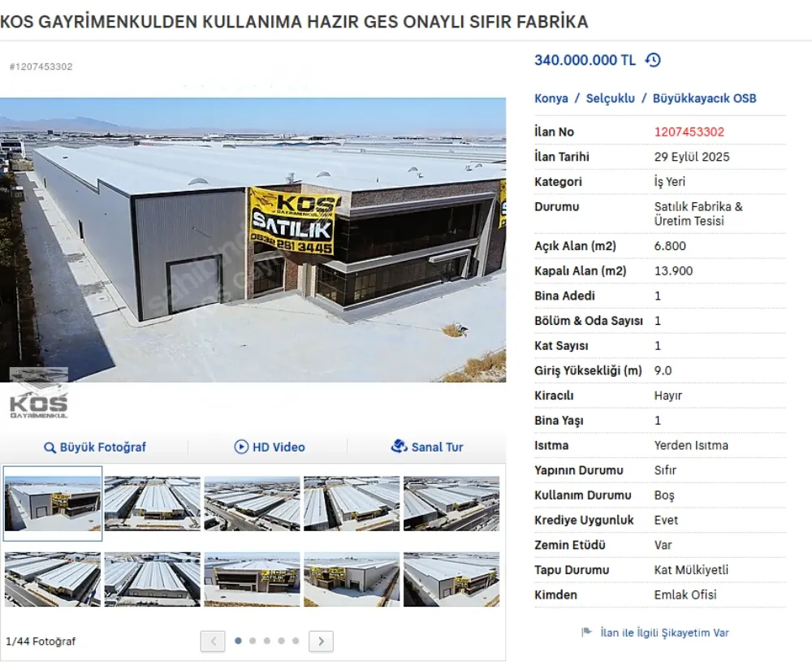The height and width of the screenshot is (670, 812).
Task: Select the last thumbnail in second row
Action: (451, 579)
